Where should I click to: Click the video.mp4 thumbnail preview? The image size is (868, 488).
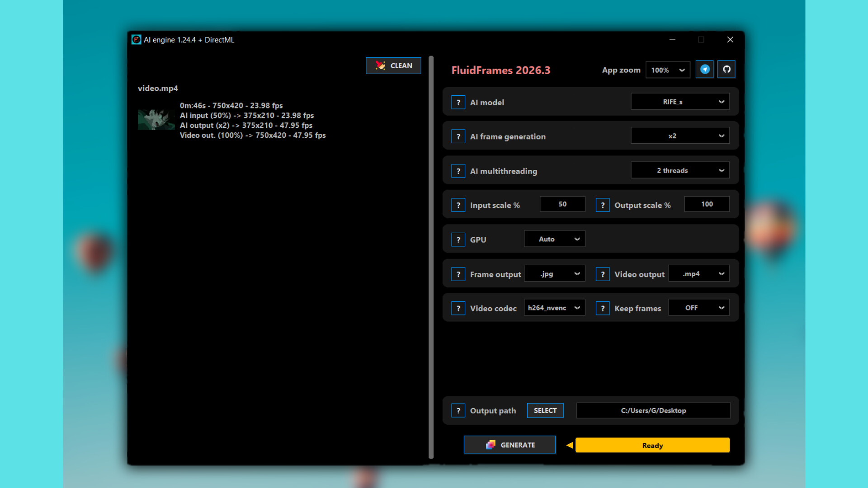(x=156, y=119)
